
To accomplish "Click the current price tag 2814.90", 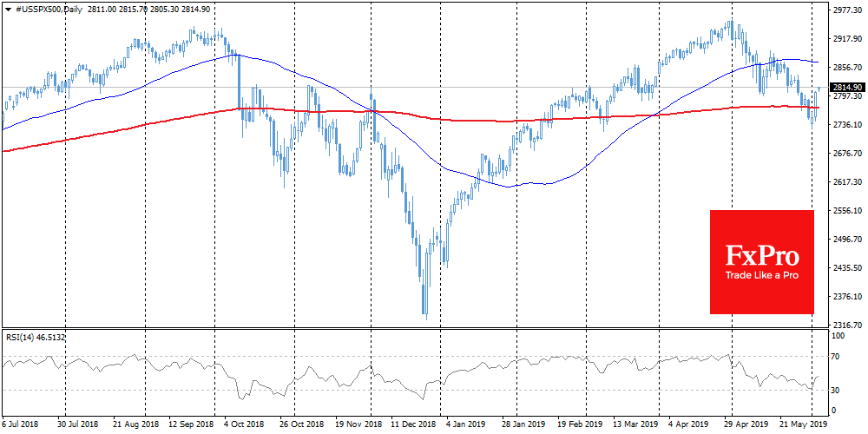I will click(x=846, y=88).
